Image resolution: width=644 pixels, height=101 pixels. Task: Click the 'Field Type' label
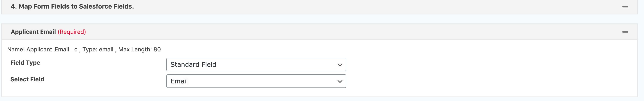pos(25,63)
